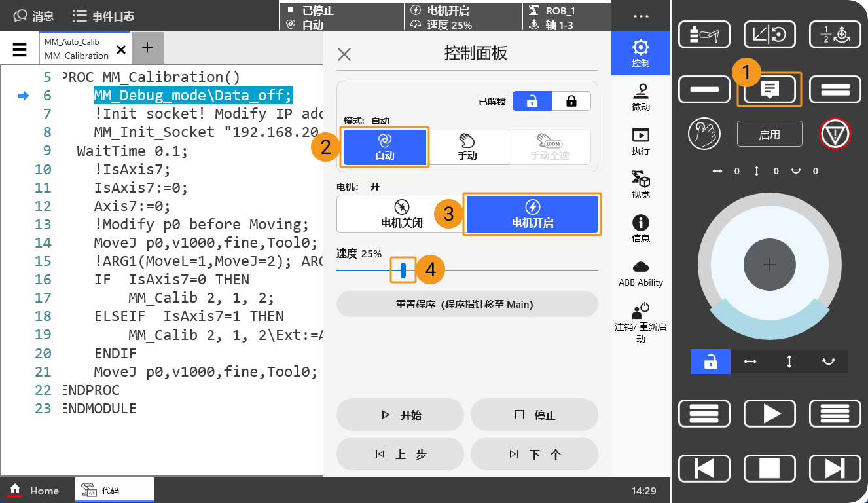
Task: Click 注销/重新启动 logout restart icon
Action: [x=640, y=322]
